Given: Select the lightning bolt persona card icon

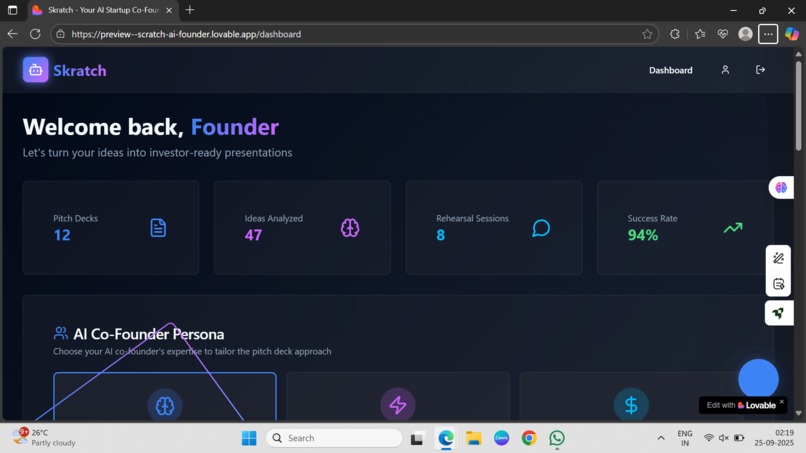Looking at the screenshot, I should click(398, 405).
